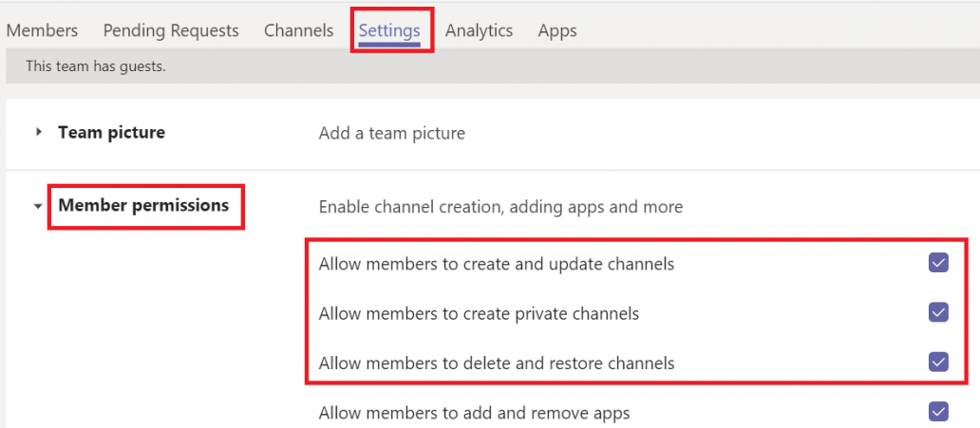The width and height of the screenshot is (980, 428).
Task: Switch to the Apps tab
Action: click(x=557, y=30)
